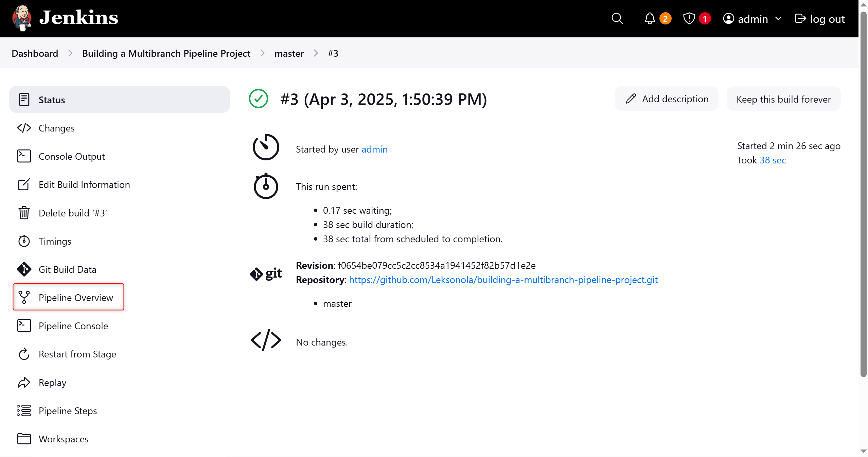The height and width of the screenshot is (457, 868).
Task: Click the scrollbar down arrow
Action: [x=863, y=451]
